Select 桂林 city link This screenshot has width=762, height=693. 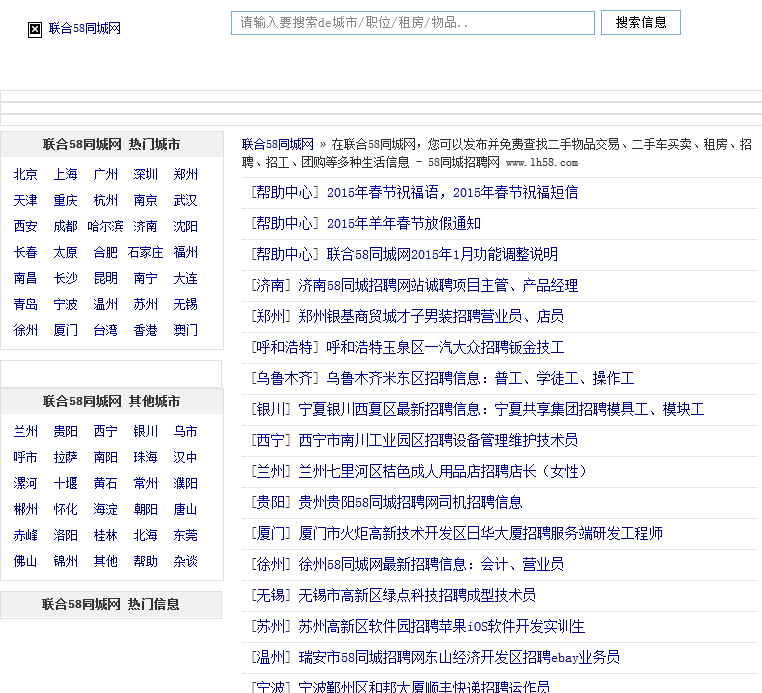click(105, 536)
